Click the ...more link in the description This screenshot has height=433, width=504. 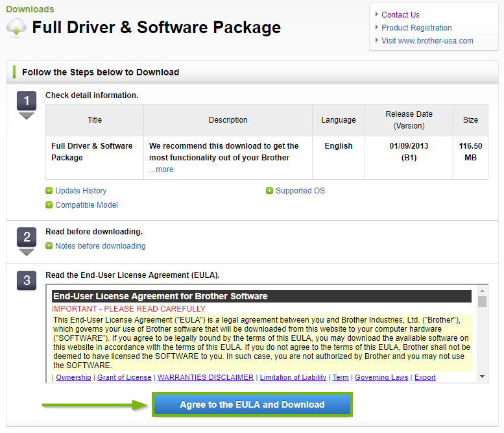coord(162,169)
